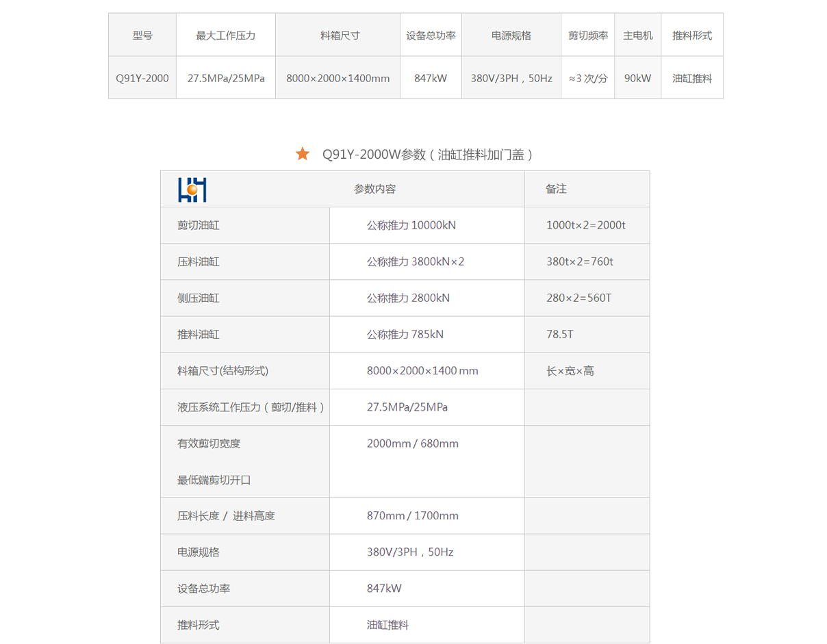The width and height of the screenshot is (827, 644).
Task: Click the blue logo in the parameter table header
Action: coord(192,190)
